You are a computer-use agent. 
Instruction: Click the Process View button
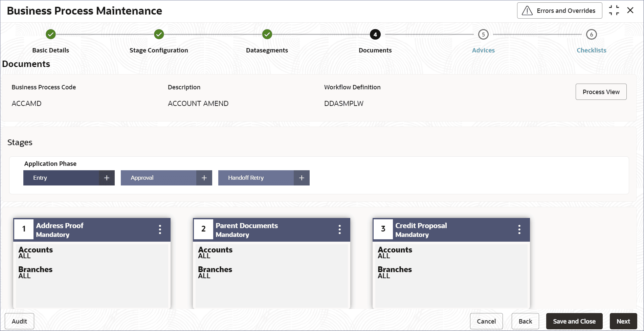click(601, 92)
